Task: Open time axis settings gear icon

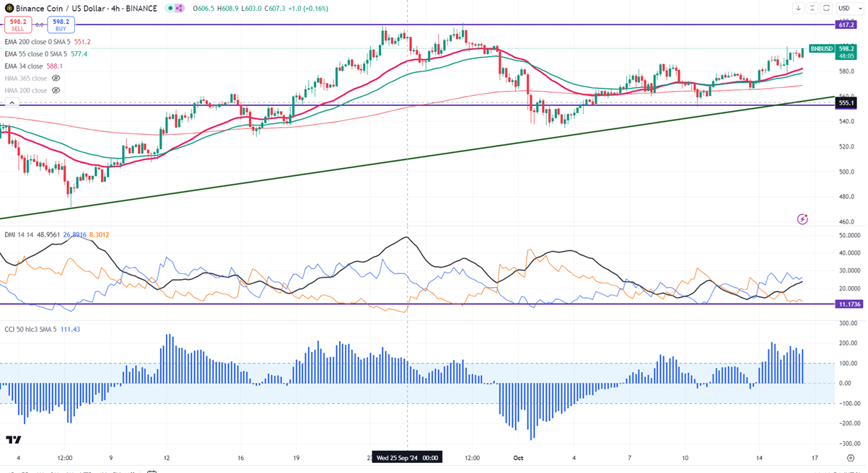Action: (851, 457)
